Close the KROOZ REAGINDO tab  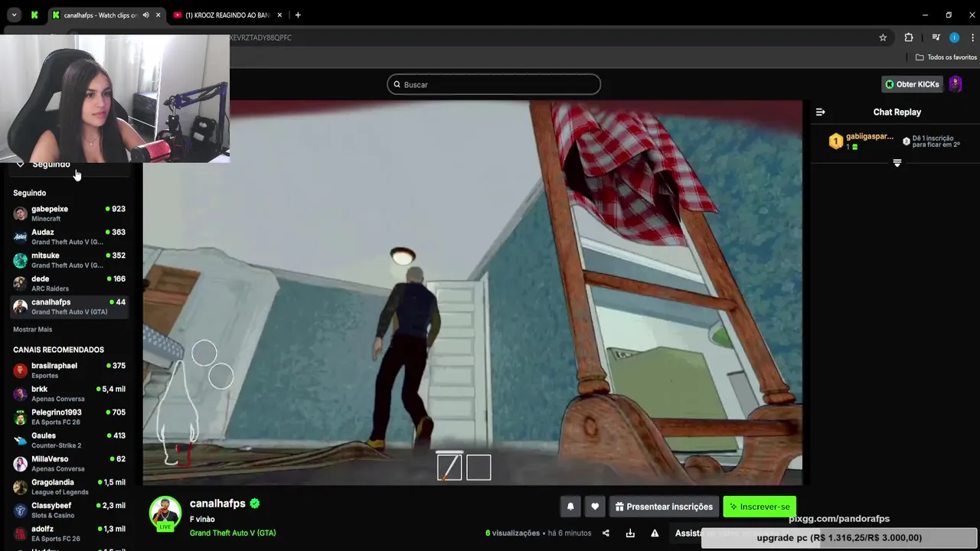pyautogui.click(x=279, y=15)
